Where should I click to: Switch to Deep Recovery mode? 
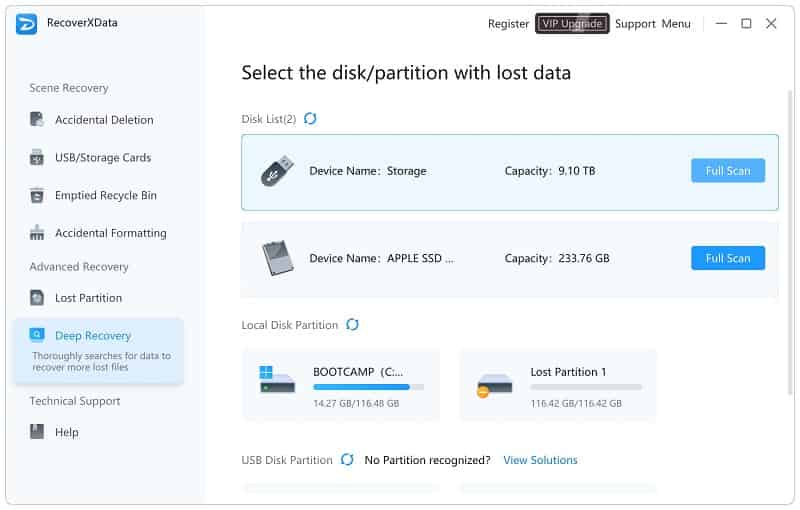tap(93, 336)
